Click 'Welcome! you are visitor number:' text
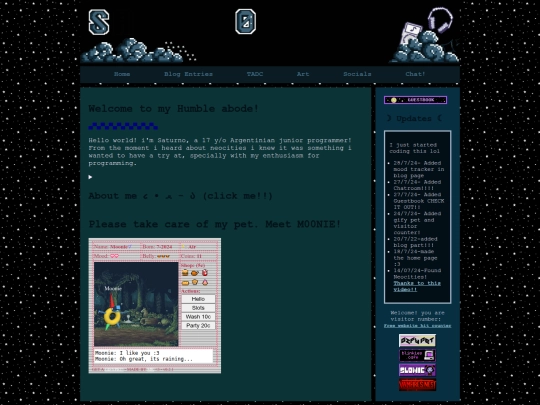Image resolution: width=540 pixels, height=405 pixels. (x=417, y=316)
